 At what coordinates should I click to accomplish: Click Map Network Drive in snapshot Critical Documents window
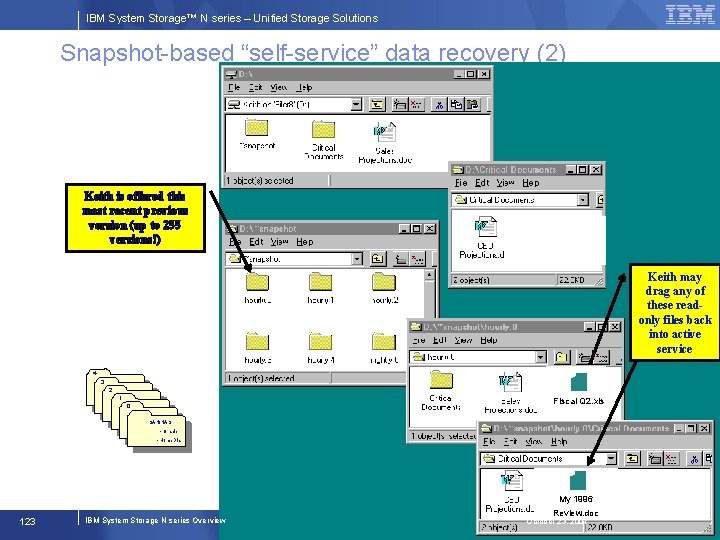[x=655, y=458]
